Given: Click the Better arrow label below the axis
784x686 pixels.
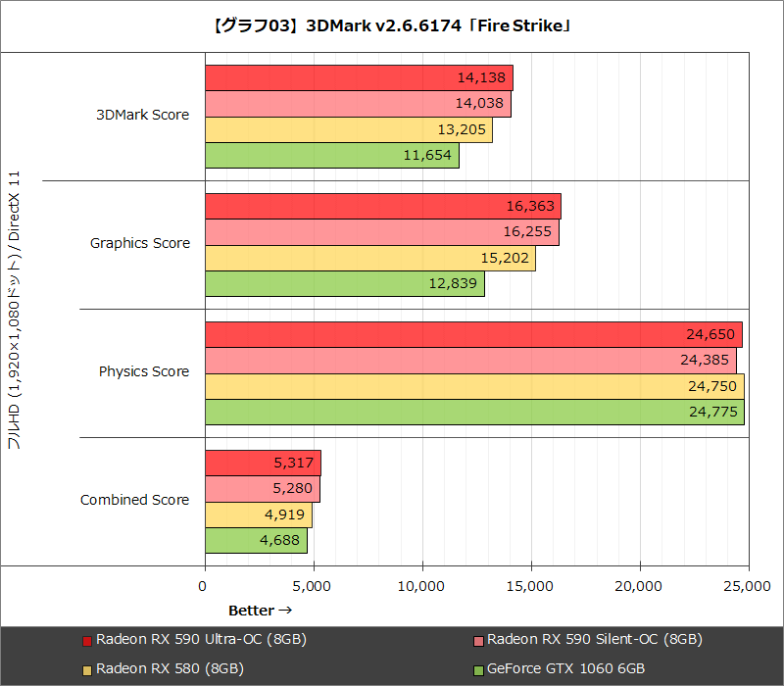Looking at the screenshot, I should (x=260, y=610).
